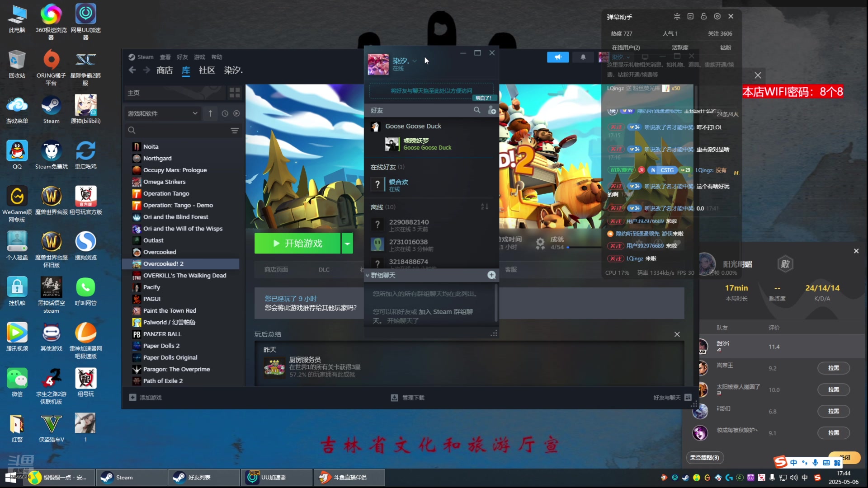Click Steam forward navigation arrow

click(146, 70)
